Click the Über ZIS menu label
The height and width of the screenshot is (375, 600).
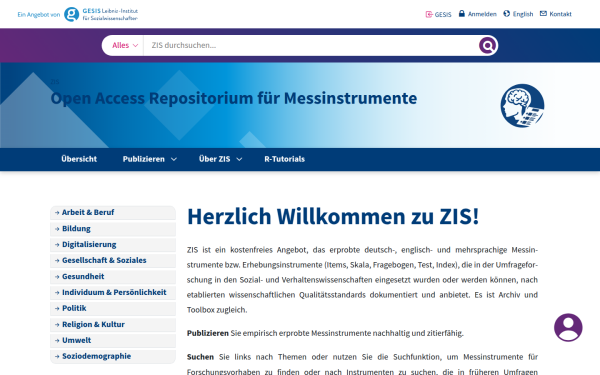[x=215, y=159]
